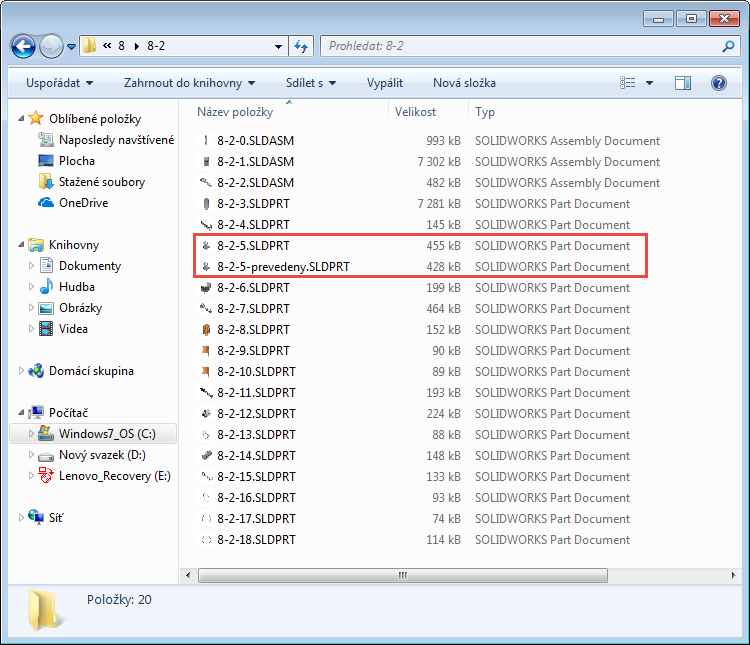
Task: Open address bar history dropdown
Action: pos(278,46)
